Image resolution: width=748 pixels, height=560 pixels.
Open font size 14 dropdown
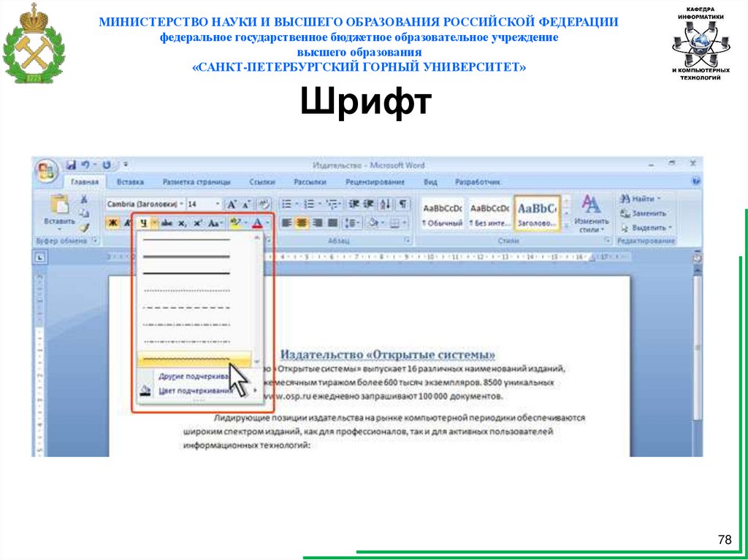(x=218, y=204)
